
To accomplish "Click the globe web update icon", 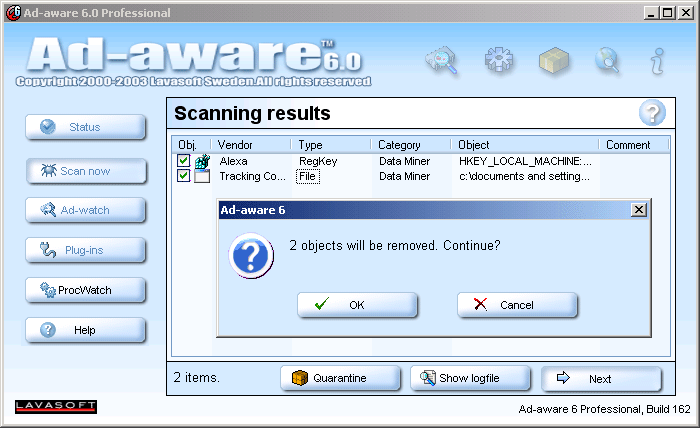I will coord(607,61).
